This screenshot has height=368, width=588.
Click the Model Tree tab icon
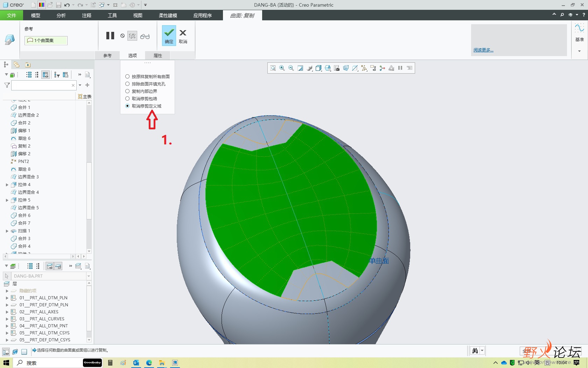[x=6, y=64]
